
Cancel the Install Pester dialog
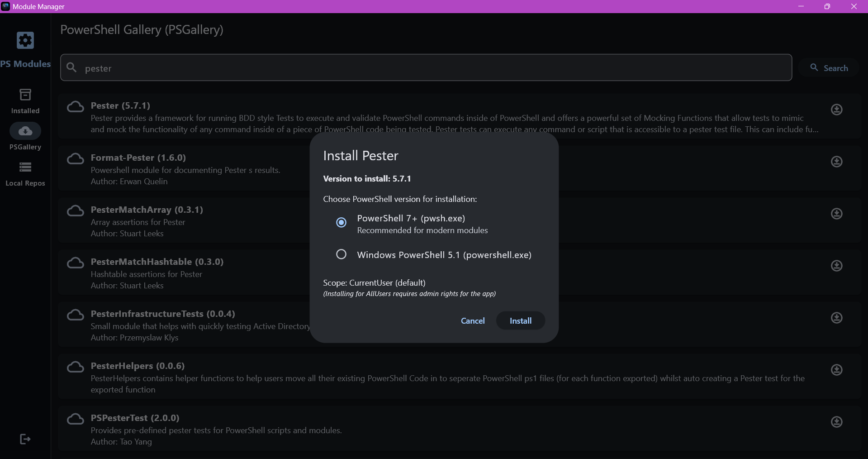coord(473,320)
